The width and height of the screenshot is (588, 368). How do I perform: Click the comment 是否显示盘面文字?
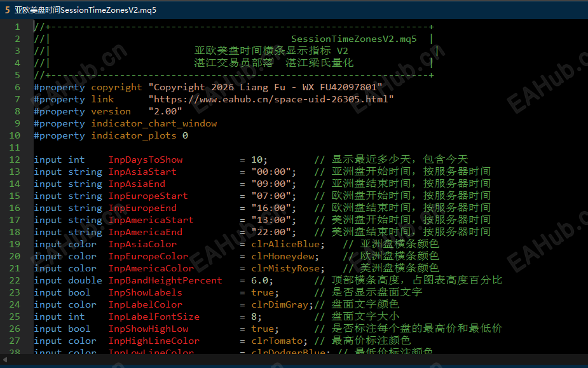point(376,292)
